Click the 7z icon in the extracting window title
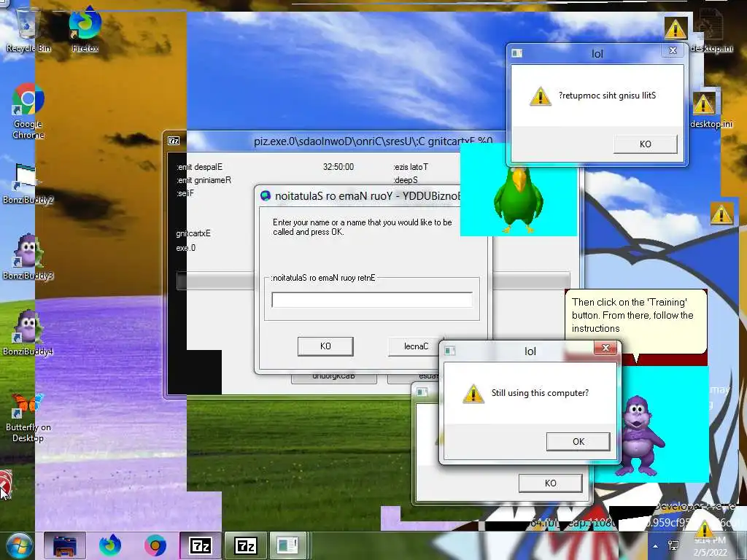This screenshot has height=560, width=747. pyautogui.click(x=174, y=141)
